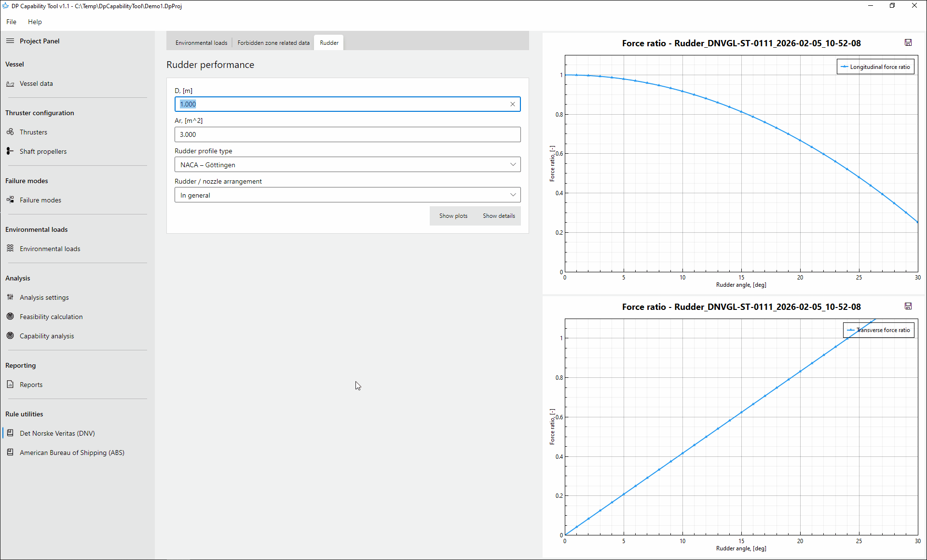Click the Reports chart icon
927x560 pixels.
10,385
